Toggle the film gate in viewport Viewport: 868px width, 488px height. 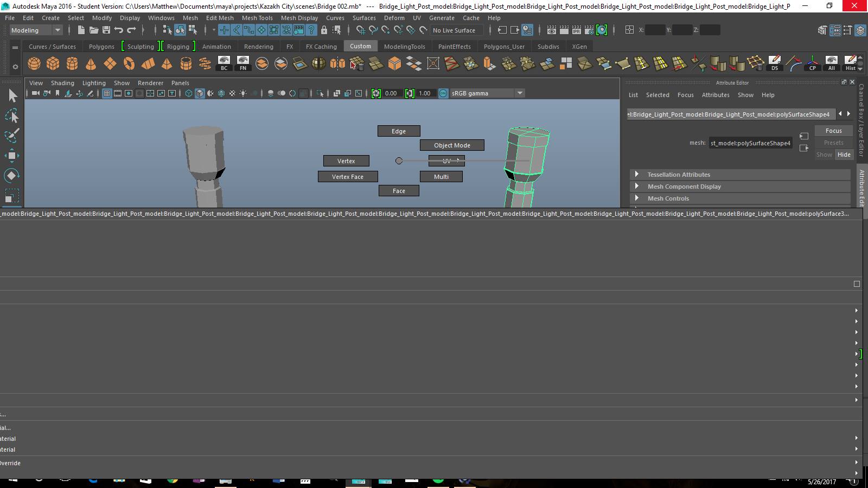click(x=118, y=93)
